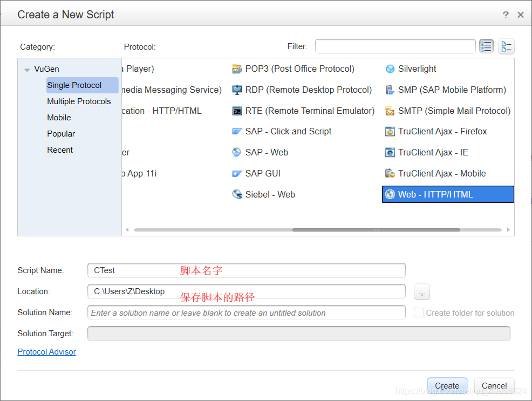The image size is (532, 401).
Task: Click the TruClient Ajax - IE icon
Action: (x=390, y=152)
